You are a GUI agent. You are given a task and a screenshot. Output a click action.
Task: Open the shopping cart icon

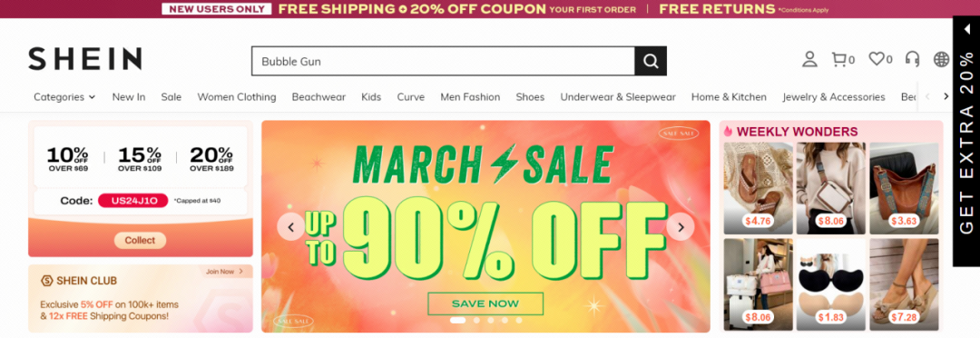pyautogui.click(x=842, y=59)
